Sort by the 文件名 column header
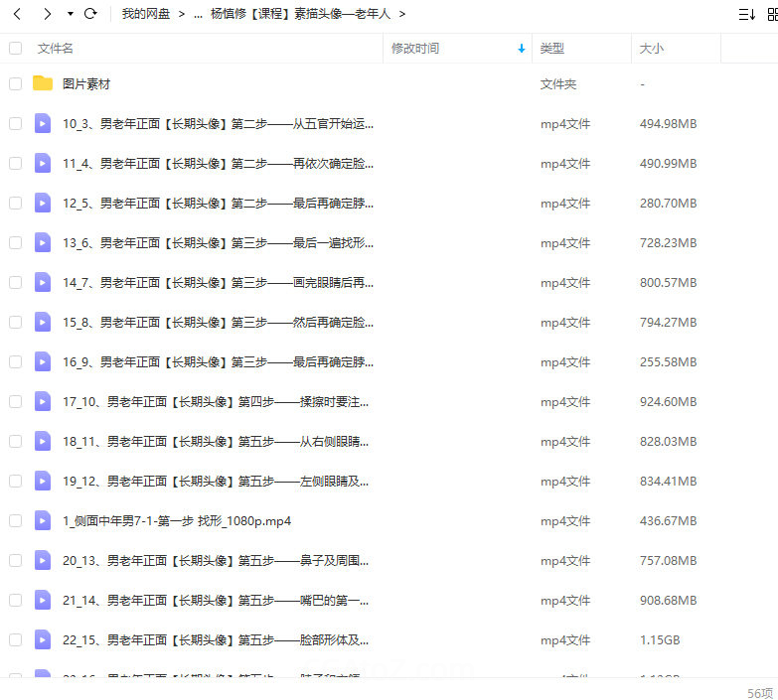The image size is (778, 700). pos(56,49)
